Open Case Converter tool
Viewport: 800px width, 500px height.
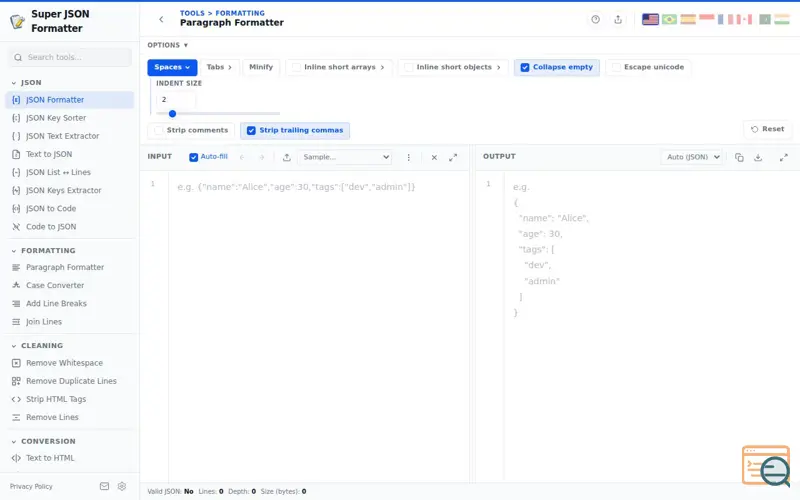(x=70, y=285)
